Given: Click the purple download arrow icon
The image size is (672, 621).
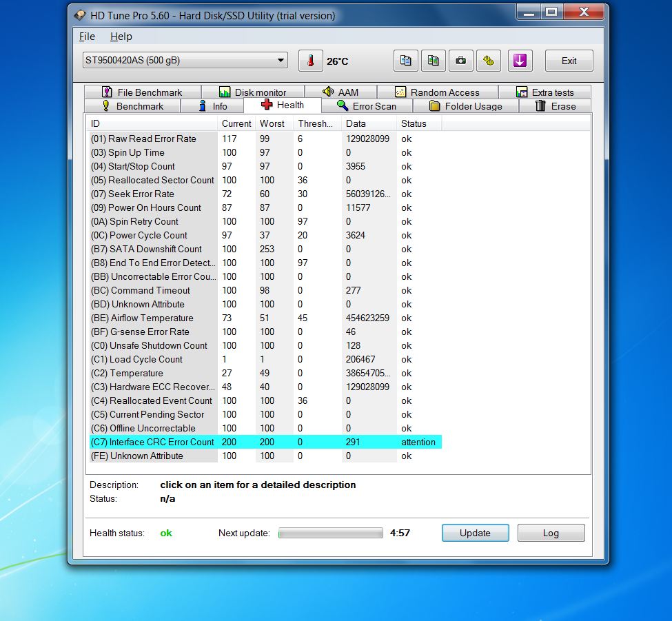Looking at the screenshot, I should [520, 61].
